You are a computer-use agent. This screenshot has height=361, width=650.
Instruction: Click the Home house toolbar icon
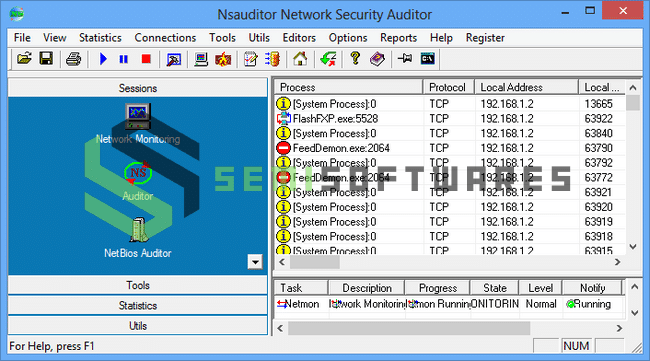300,59
